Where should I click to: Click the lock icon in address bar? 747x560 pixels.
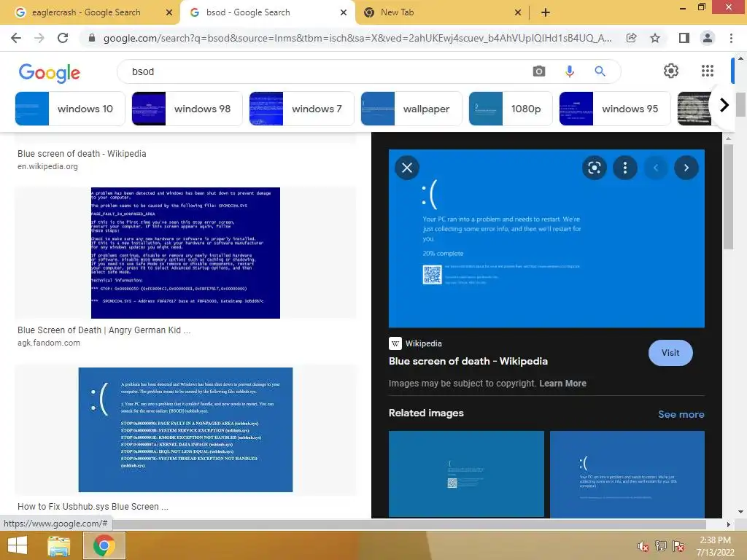(x=92, y=38)
